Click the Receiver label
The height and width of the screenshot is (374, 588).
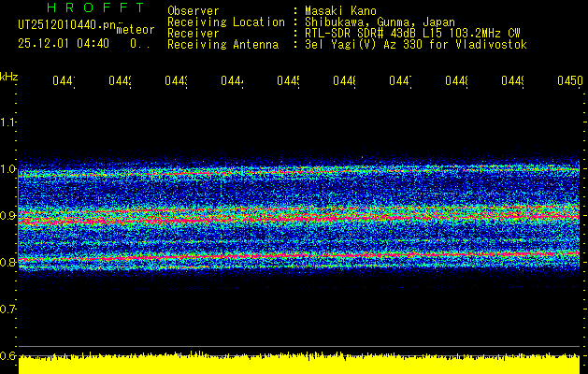pyautogui.click(x=194, y=34)
